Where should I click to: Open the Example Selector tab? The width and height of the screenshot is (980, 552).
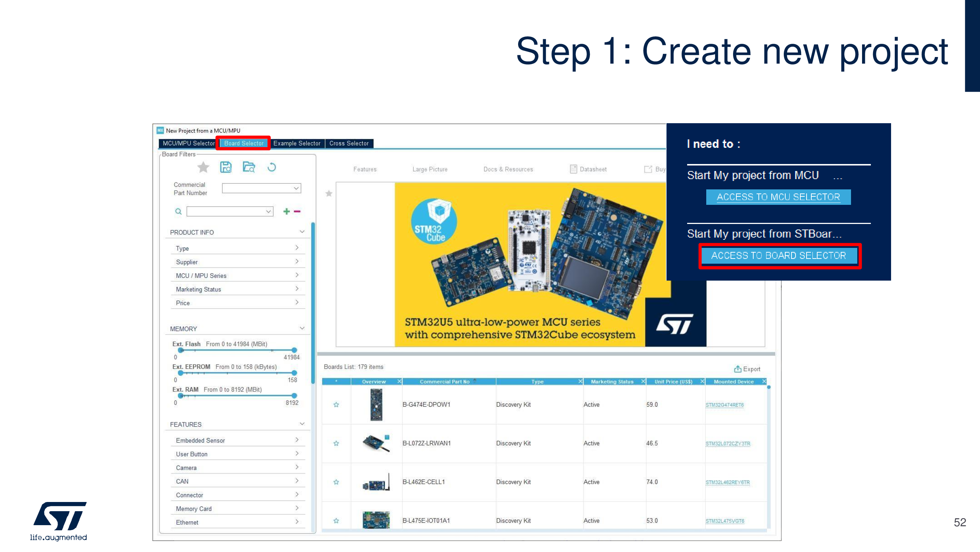(x=297, y=143)
